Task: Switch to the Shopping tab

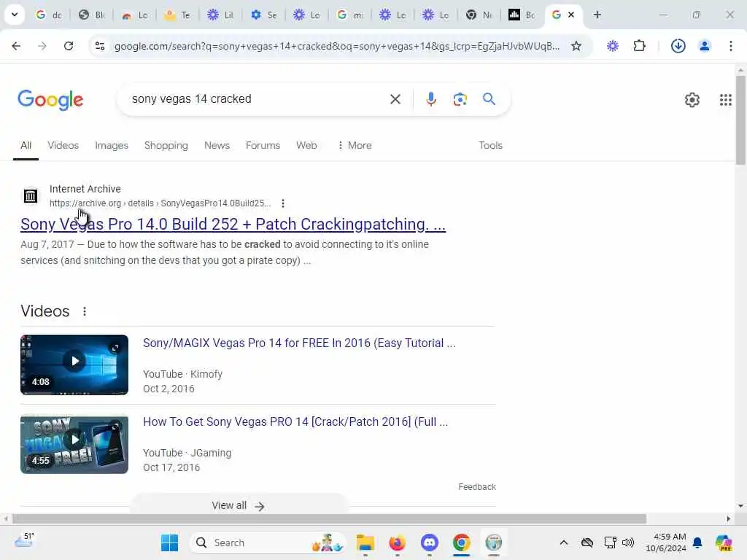Action: pyautogui.click(x=166, y=145)
